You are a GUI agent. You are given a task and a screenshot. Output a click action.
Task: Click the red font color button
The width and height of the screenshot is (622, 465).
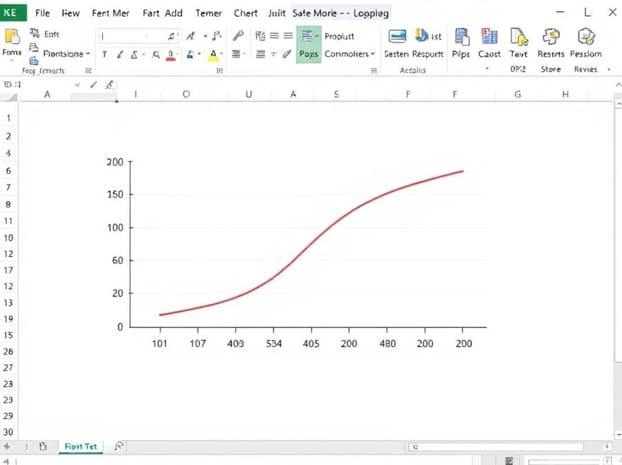171,55
